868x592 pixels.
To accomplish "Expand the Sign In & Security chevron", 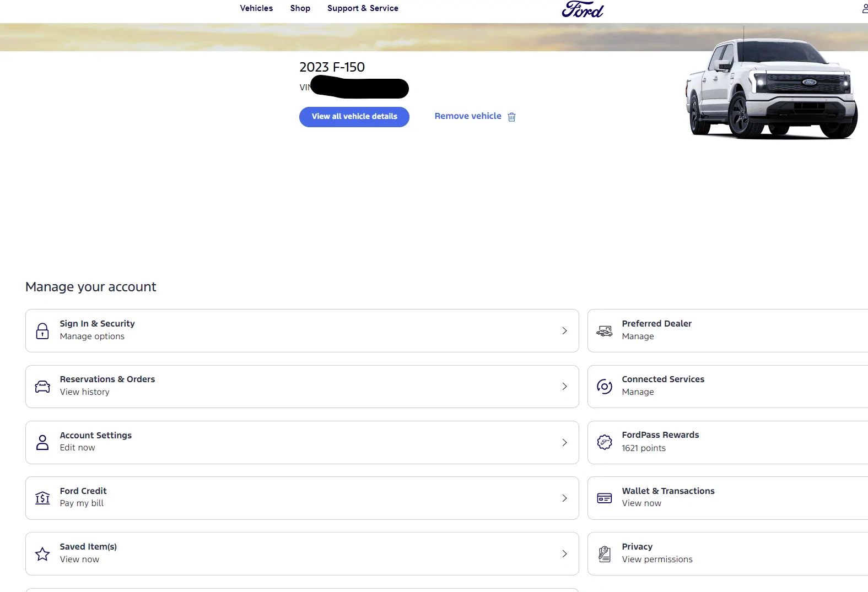I will [564, 331].
